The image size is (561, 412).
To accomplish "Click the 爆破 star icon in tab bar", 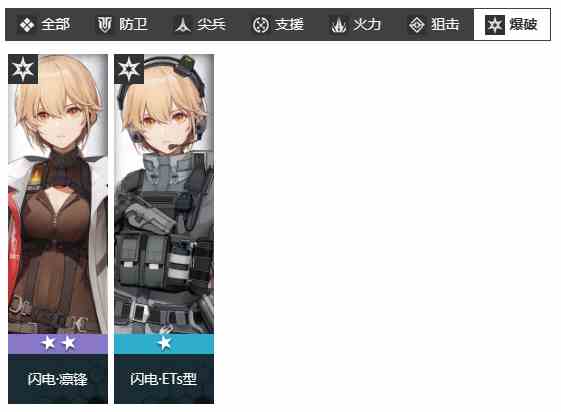I will pyautogui.click(x=495, y=25).
